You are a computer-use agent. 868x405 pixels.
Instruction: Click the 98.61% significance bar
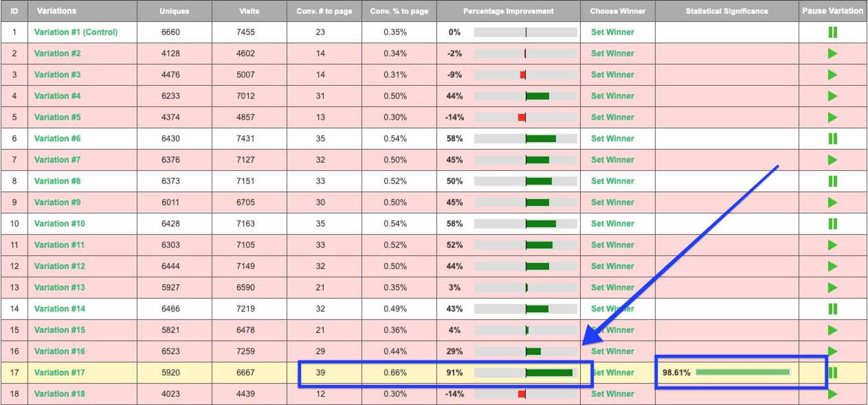pos(742,372)
